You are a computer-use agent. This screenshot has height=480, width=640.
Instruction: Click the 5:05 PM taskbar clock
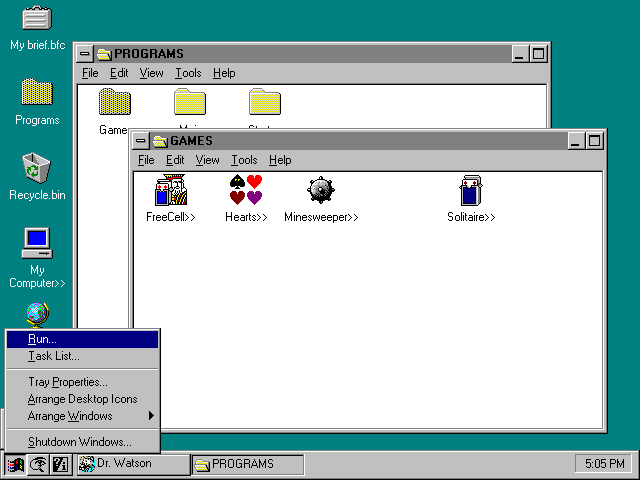point(604,464)
